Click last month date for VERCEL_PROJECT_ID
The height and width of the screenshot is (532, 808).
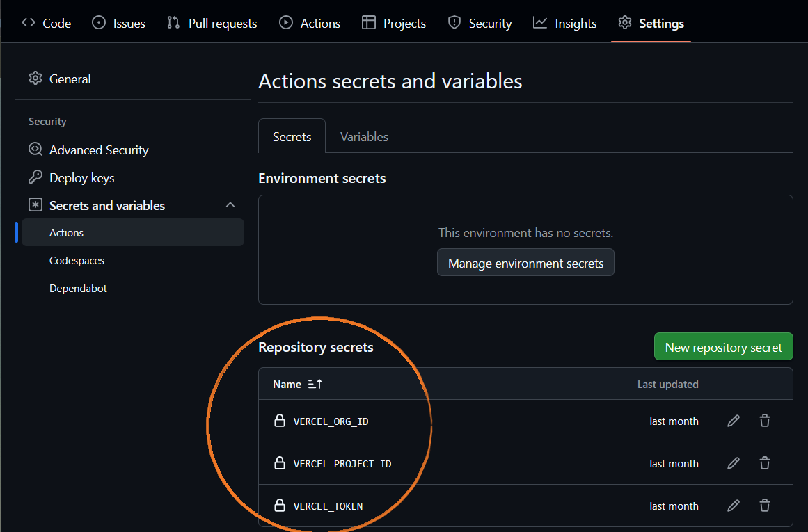pyautogui.click(x=674, y=464)
